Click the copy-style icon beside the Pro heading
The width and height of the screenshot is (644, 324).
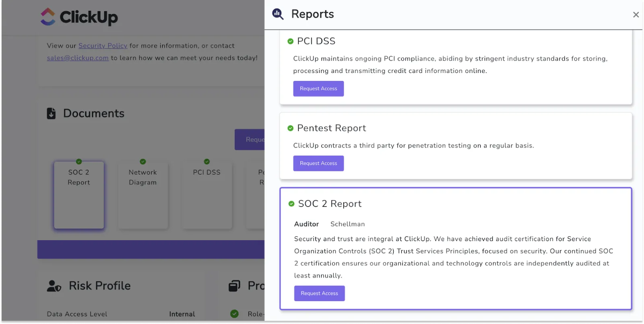(234, 286)
